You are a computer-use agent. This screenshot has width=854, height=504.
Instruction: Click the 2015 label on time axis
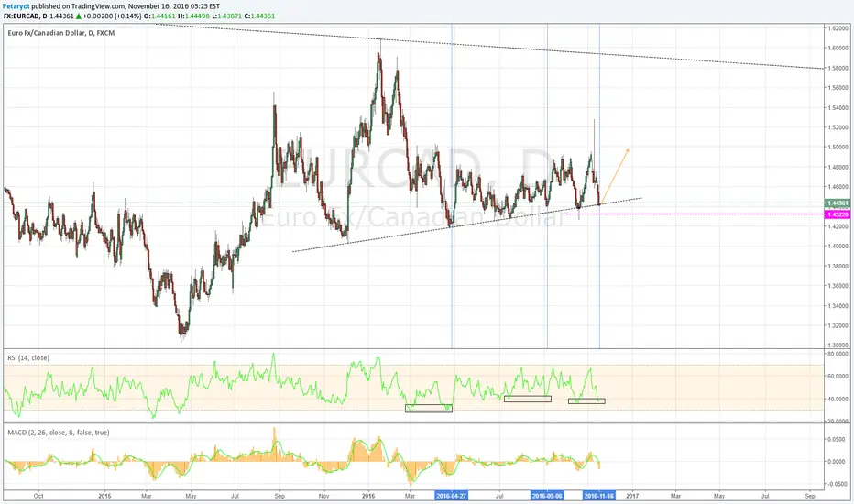pyautogui.click(x=104, y=496)
